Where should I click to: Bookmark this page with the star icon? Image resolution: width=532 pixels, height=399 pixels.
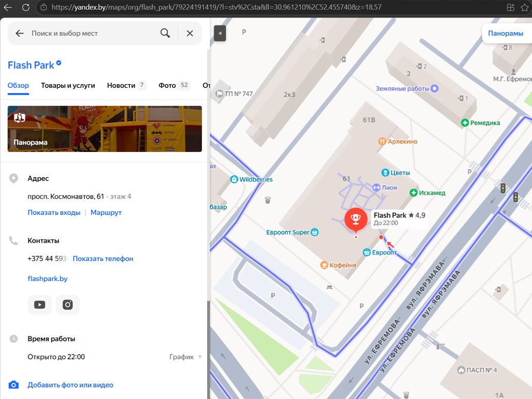tap(525, 7)
